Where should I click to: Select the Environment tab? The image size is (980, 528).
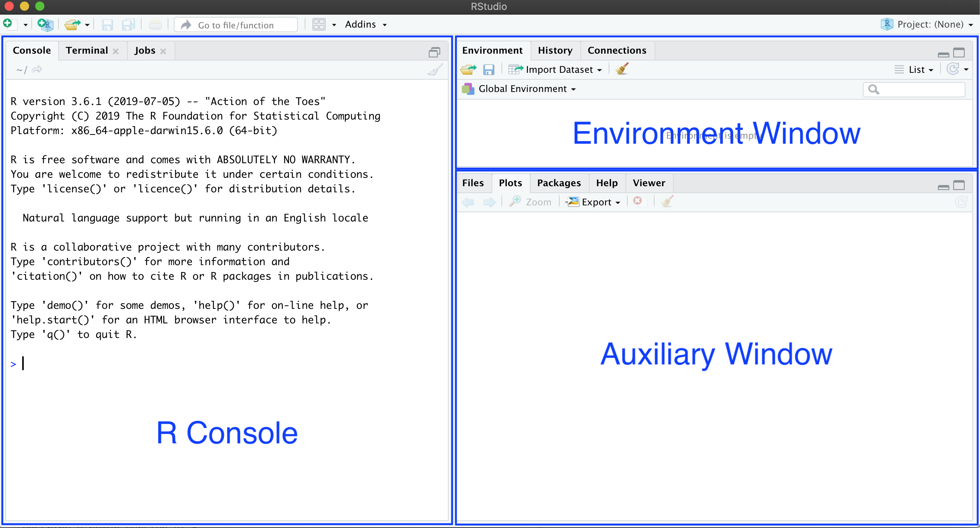click(x=492, y=51)
